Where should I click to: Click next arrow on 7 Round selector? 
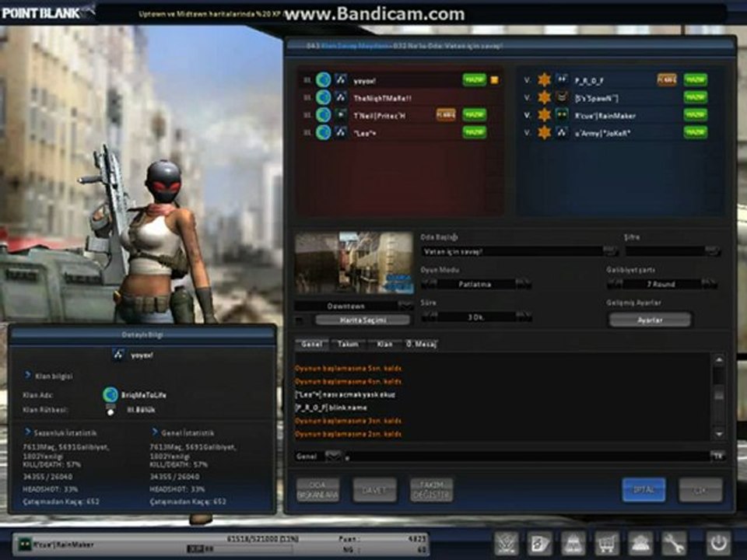tap(708, 284)
